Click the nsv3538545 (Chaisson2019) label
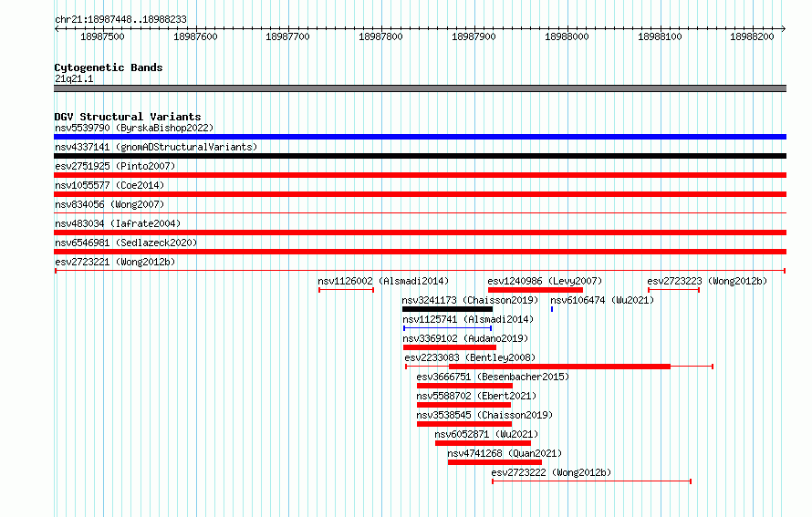 click(484, 415)
